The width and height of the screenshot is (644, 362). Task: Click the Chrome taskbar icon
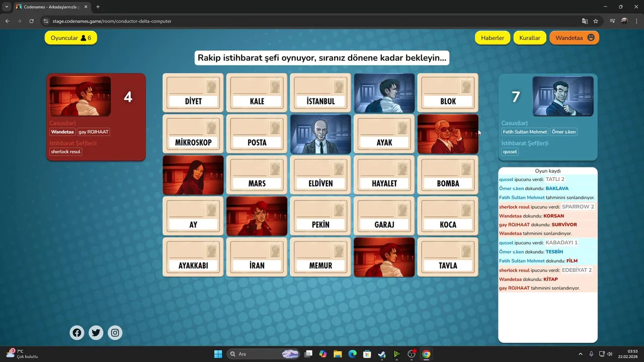(x=426, y=354)
